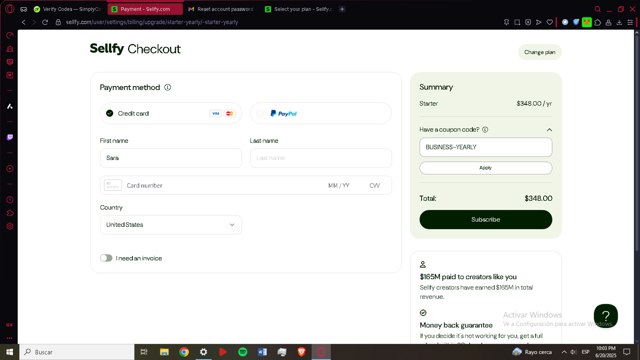Click the Windows Start button
The image size is (640, 360).
(x=9, y=352)
